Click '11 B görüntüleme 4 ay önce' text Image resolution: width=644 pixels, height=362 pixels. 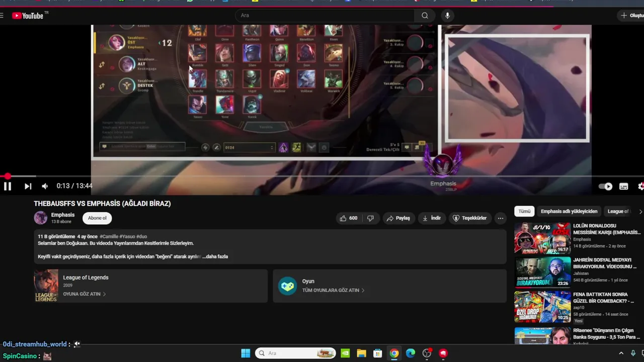[68, 236]
